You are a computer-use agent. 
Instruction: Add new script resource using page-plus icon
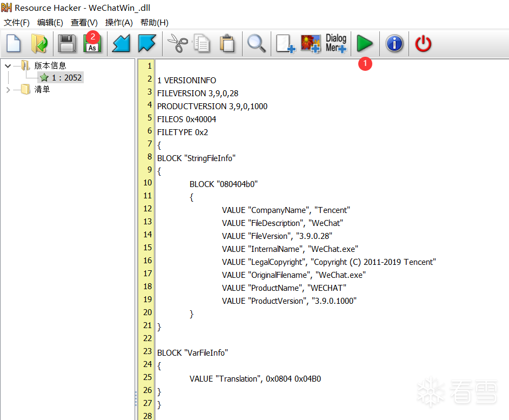pyautogui.click(x=286, y=44)
